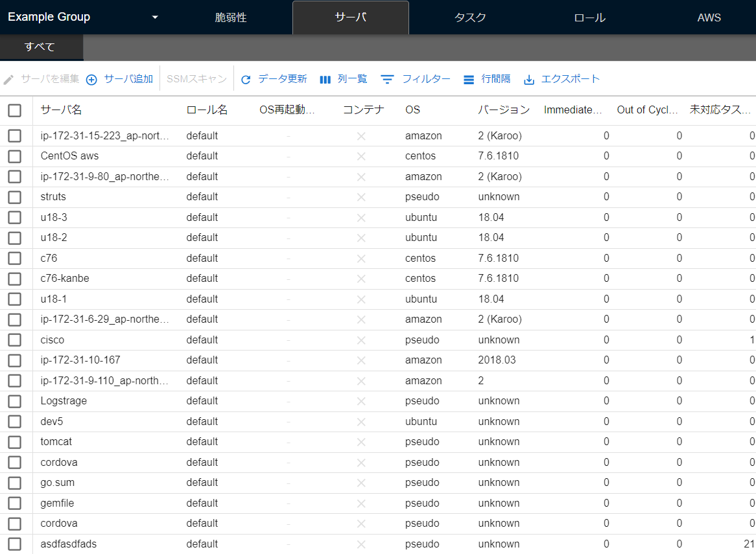Open the 脆弱性 tab

[230, 17]
